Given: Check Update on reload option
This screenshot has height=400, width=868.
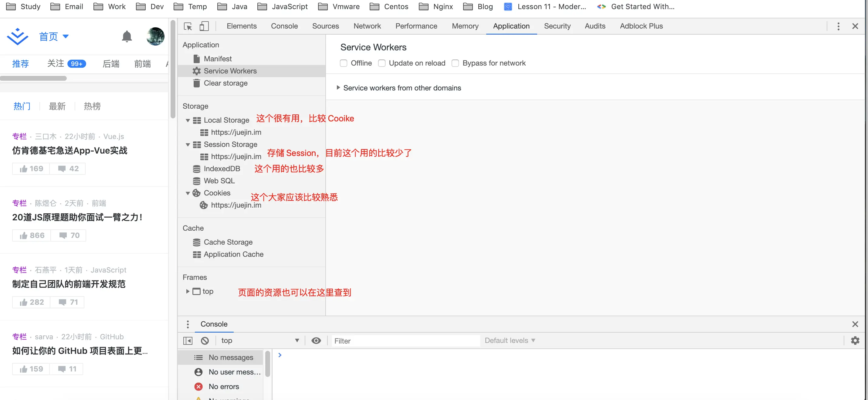Looking at the screenshot, I should pos(381,63).
